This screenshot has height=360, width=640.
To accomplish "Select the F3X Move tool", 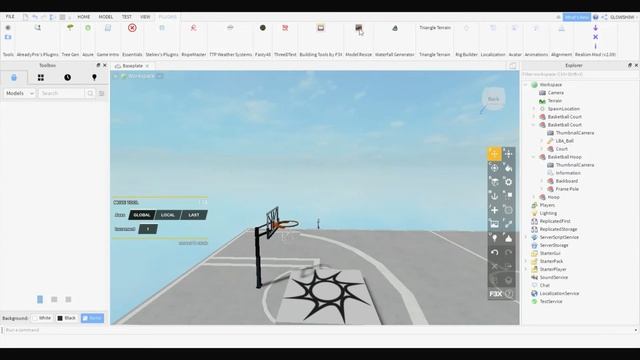I will (x=494, y=154).
